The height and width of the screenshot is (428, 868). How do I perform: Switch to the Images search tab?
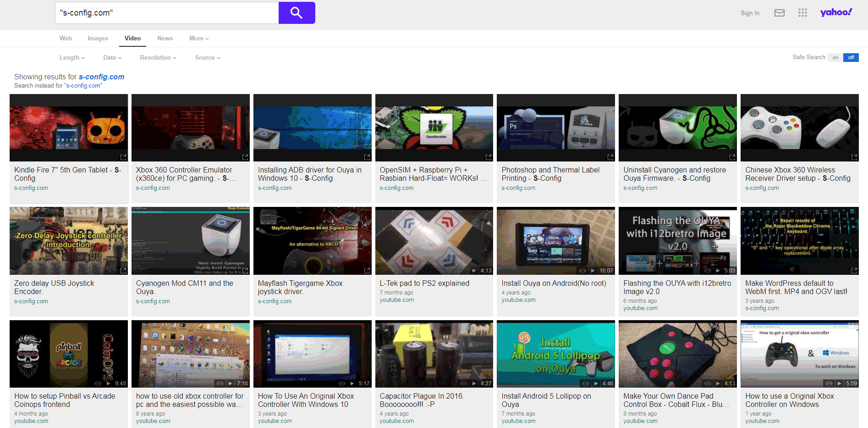(98, 39)
